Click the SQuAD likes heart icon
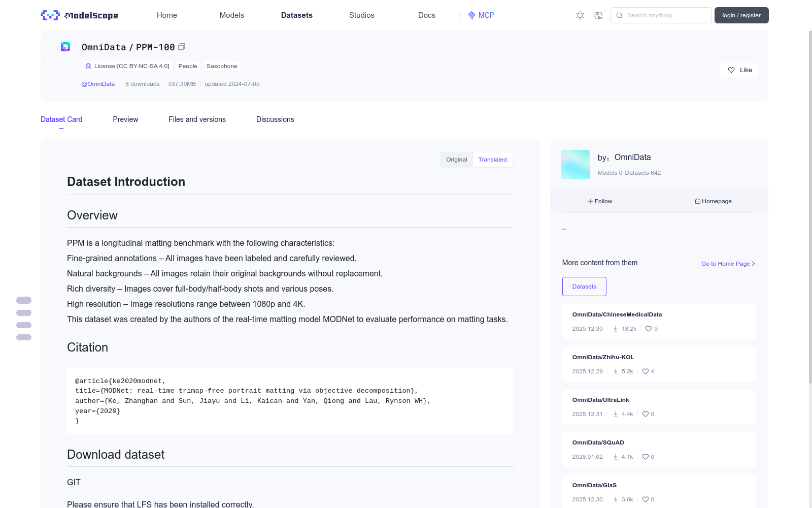 pos(646,457)
